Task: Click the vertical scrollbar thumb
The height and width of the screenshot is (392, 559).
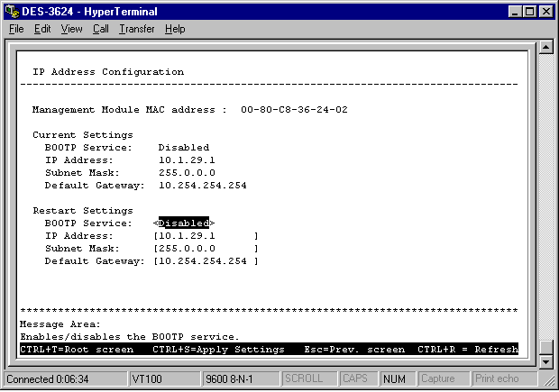Action: [545, 347]
